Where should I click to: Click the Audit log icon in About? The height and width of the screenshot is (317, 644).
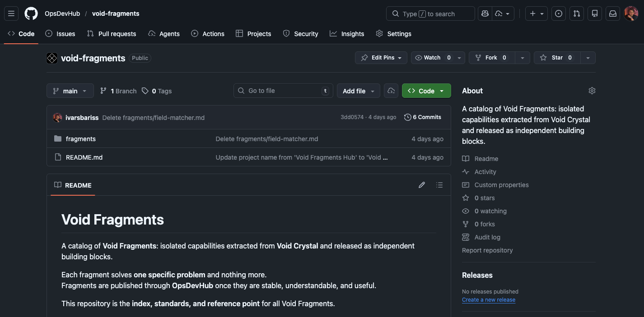point(466,237)
